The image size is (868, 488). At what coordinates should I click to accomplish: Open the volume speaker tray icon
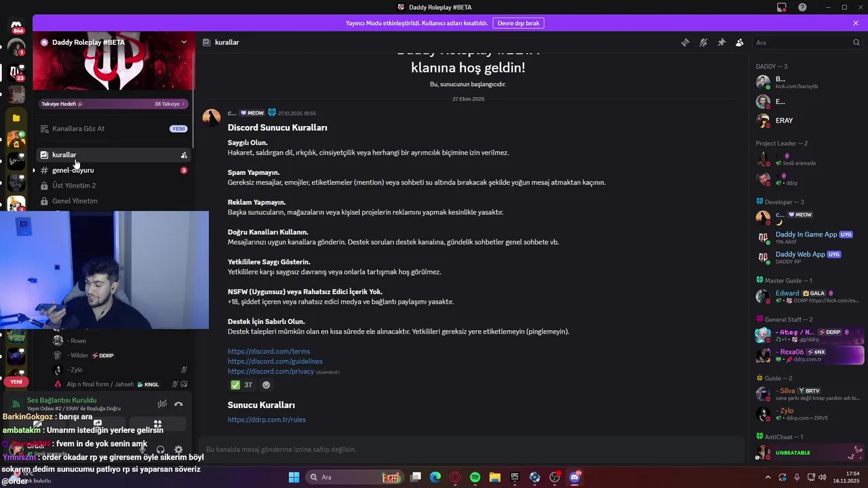click(822, 477)
